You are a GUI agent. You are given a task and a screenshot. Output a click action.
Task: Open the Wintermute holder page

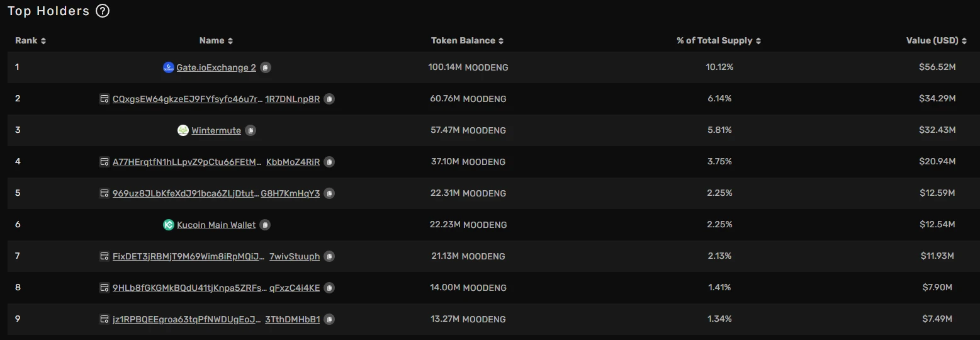point(216,130)
